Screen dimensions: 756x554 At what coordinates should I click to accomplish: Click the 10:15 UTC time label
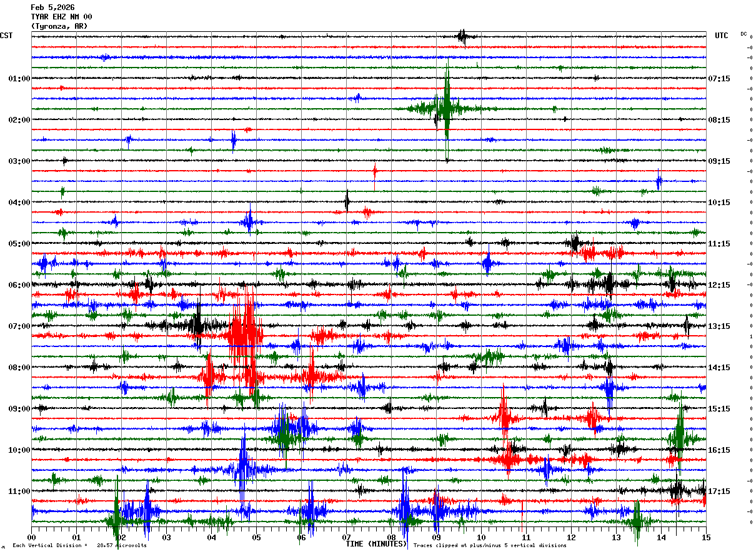pos(720,203)
